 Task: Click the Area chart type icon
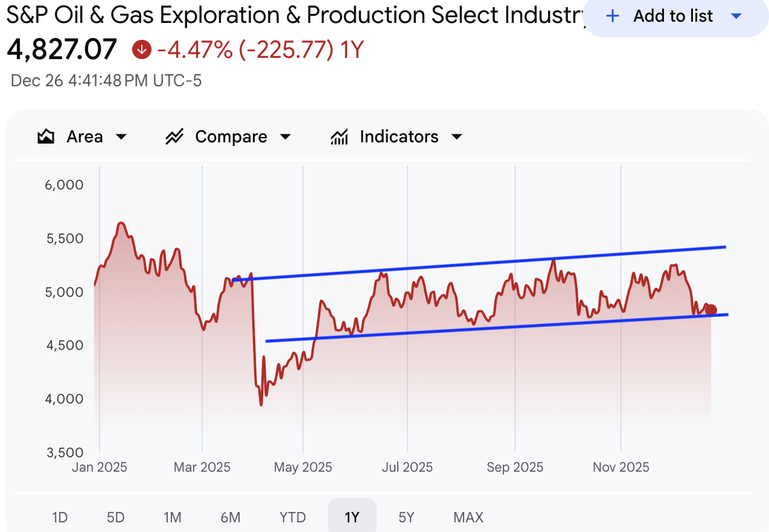click(x=46, y=137)
